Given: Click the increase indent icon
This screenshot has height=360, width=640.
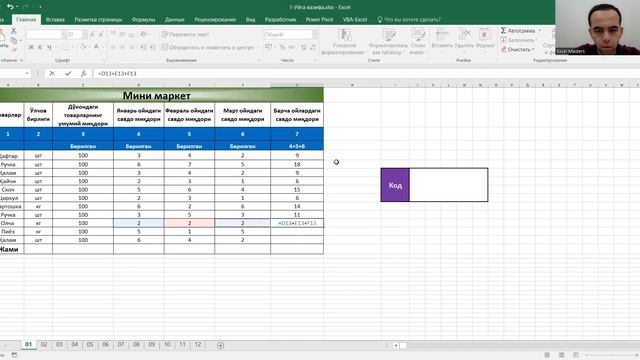Looking at the screenshot, I should tap(152, 47).
